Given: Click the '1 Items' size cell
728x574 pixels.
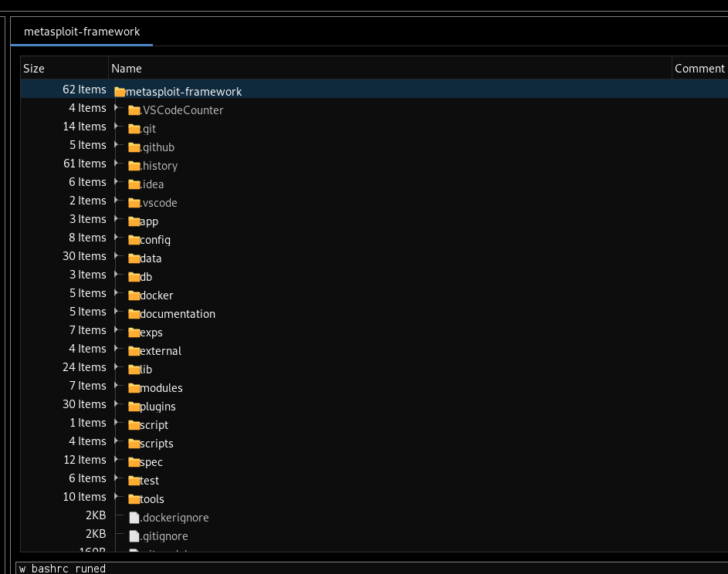Looking at the screenshot, I should point(88,423).
